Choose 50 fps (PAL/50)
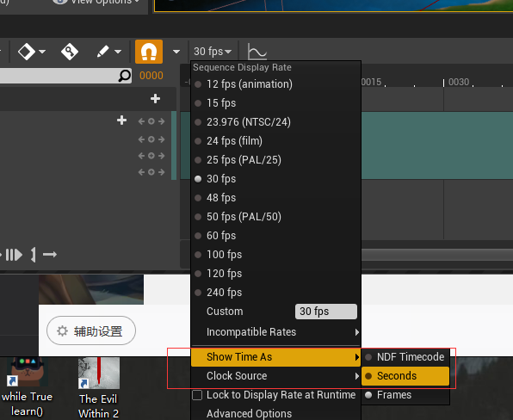The width and height of the screenshot is (513, 420). (275, 217)
